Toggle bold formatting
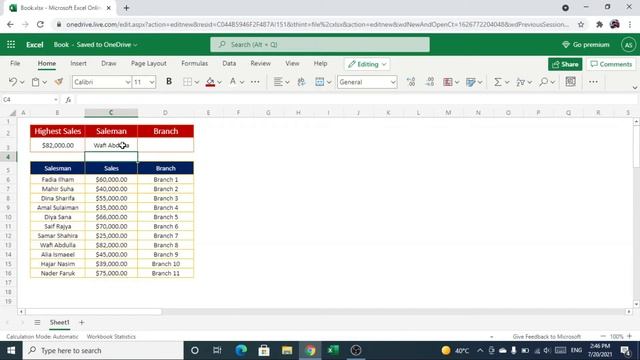The image size is (640, 360). [169, 82]
